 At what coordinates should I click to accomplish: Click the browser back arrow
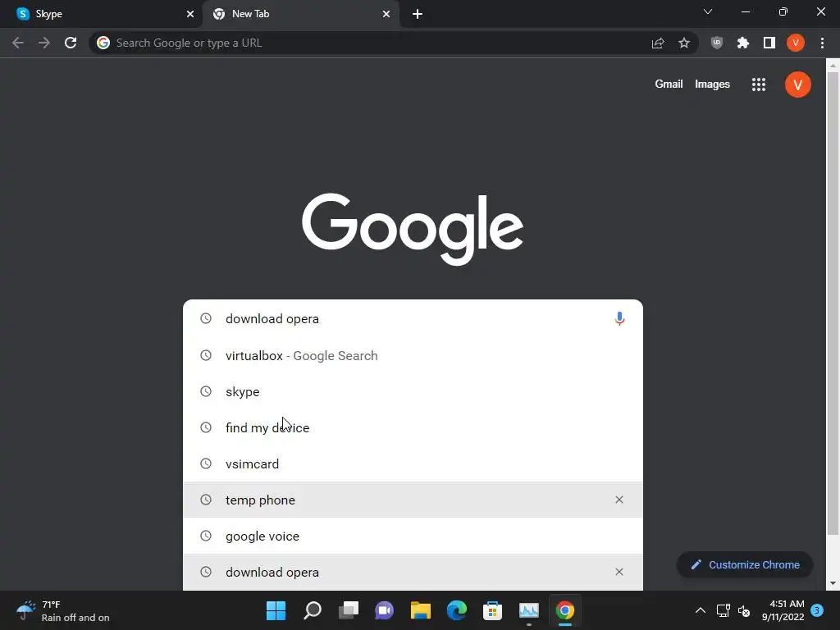[x=18, y=43]
